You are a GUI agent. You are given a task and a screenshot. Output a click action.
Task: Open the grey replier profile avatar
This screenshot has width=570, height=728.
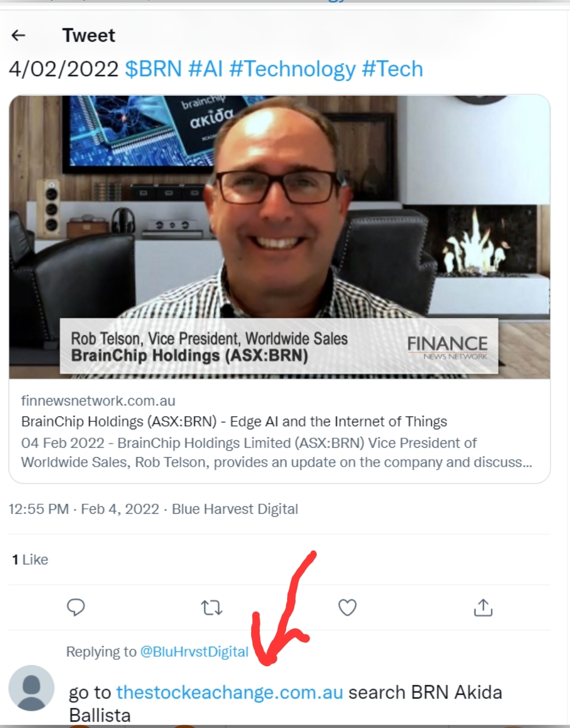[x=32, y=688]
